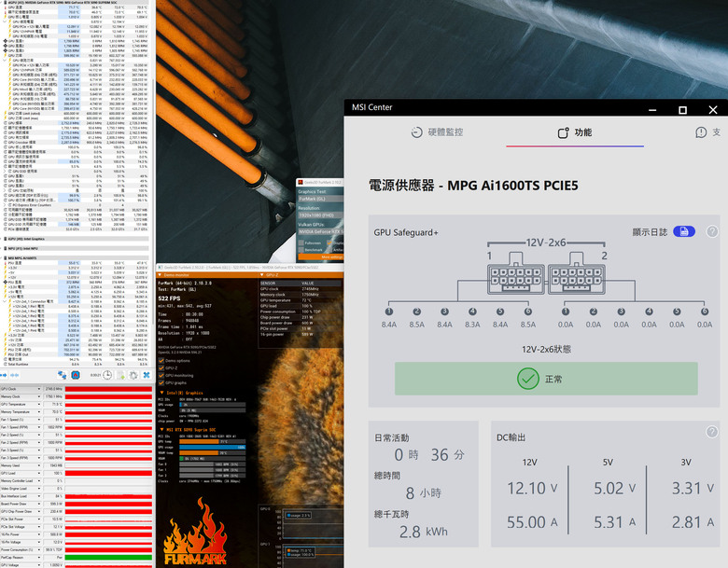Screen dimensions: 728x568
Task: Collapse MSI RTX 5090 Suprim SOC section
Action: pos(161,430)
